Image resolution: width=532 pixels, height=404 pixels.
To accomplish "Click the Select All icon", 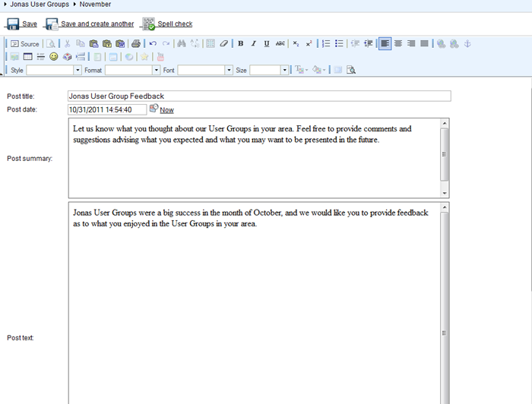I will (211, 44).
